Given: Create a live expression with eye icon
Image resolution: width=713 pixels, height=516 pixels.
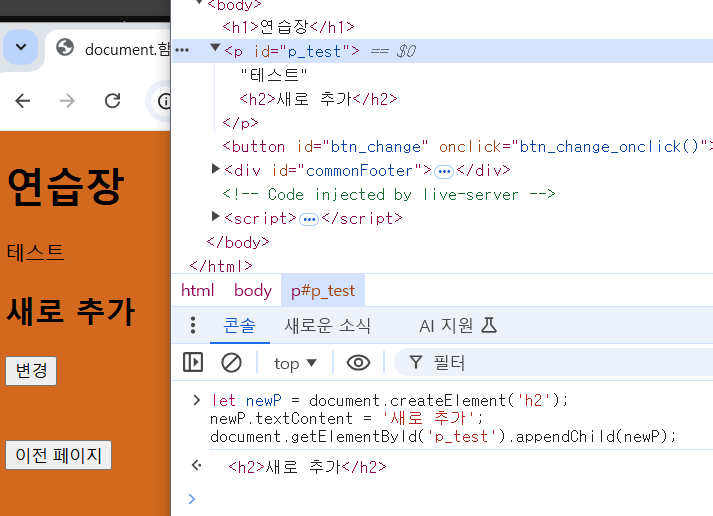Looking at the screenshot, I should [358, 363].
